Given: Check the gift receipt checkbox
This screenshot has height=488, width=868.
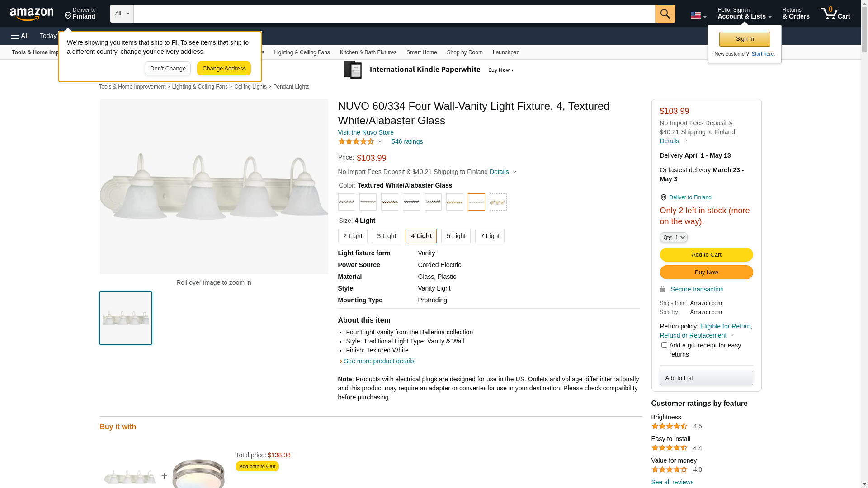Looking at the screenshot, I should tap(664, 345).
